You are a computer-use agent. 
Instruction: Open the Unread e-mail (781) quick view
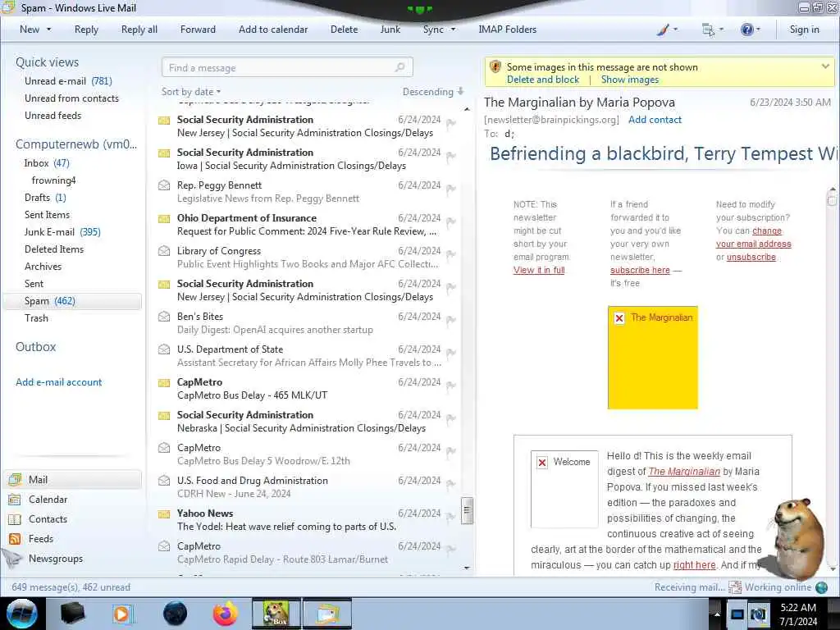68,81
